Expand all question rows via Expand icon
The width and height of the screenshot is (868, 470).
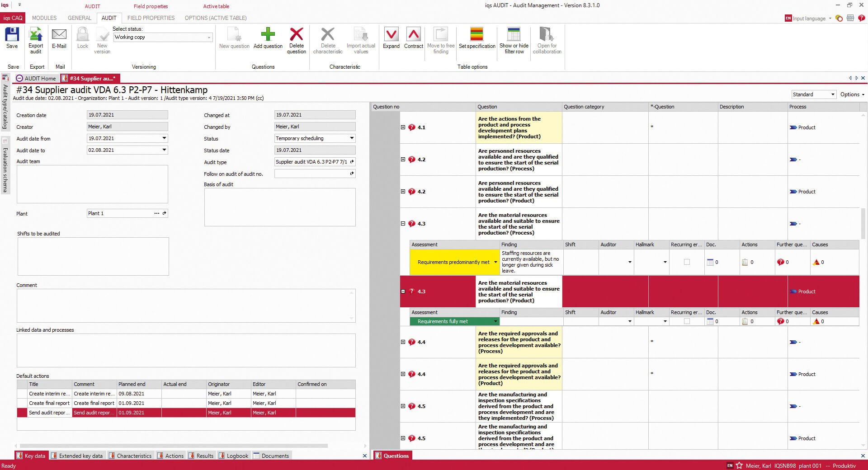pyautogui.click(x=391, y=38)
